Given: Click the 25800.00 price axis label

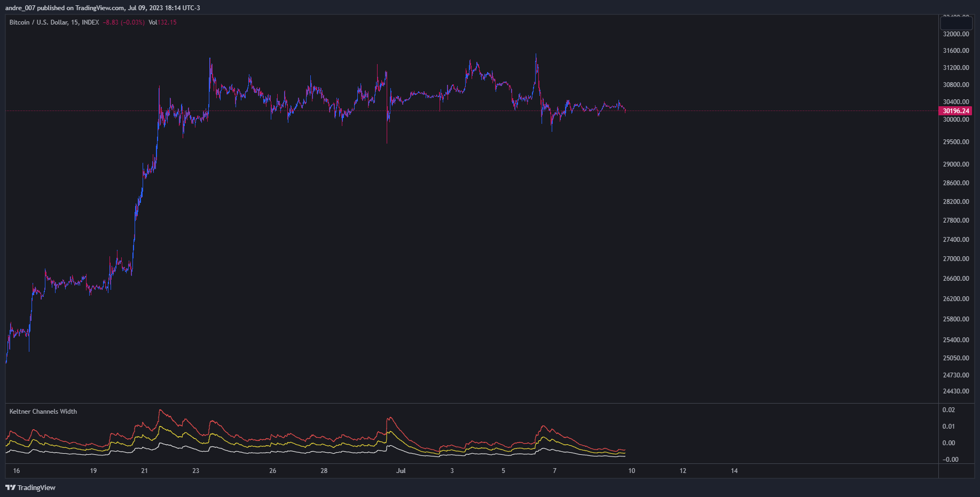Looking at the screenshot, I should point(956,319).
